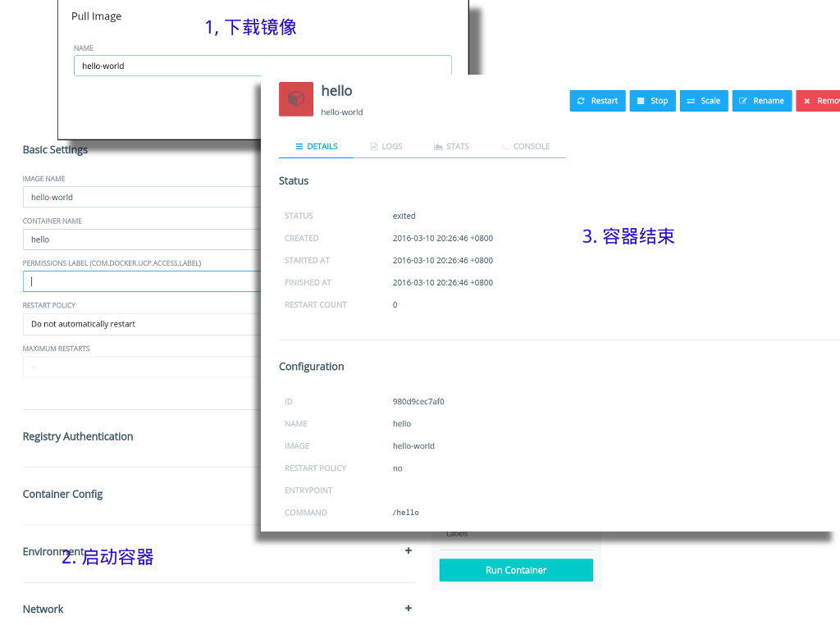
Task: Expand the Registry Authentication section
Action: 78,436
